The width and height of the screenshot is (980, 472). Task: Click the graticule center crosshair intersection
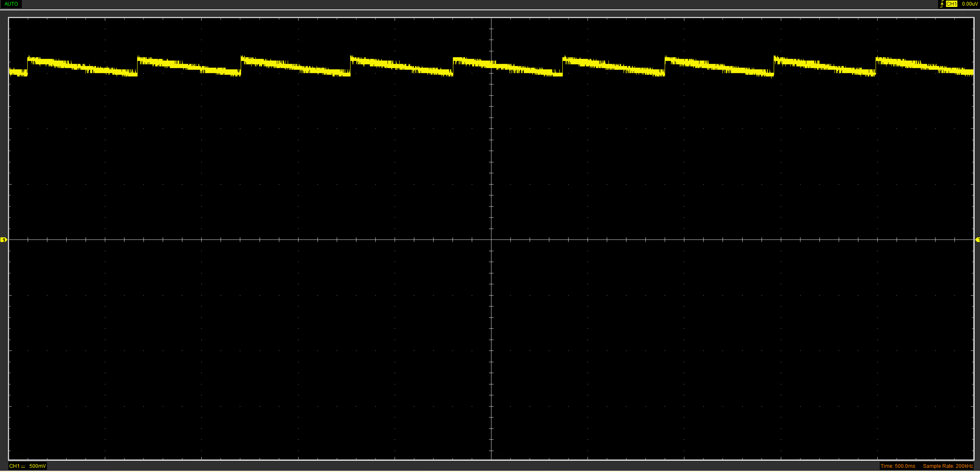(491, 240)
